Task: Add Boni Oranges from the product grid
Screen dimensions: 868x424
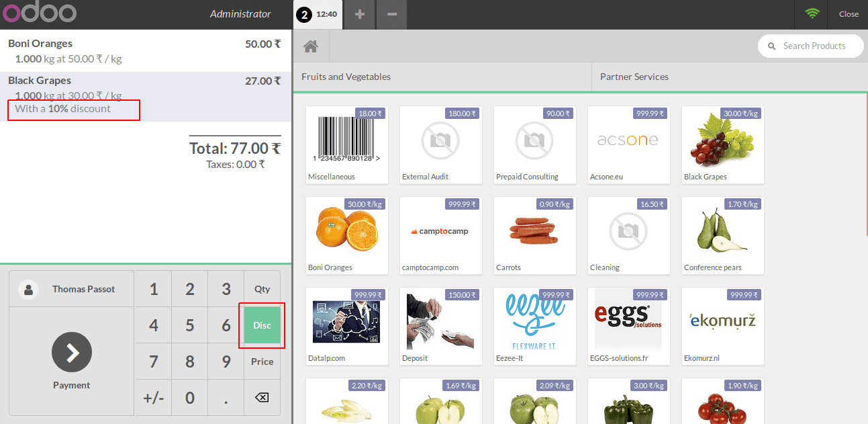Action: (x=347, y=235)
